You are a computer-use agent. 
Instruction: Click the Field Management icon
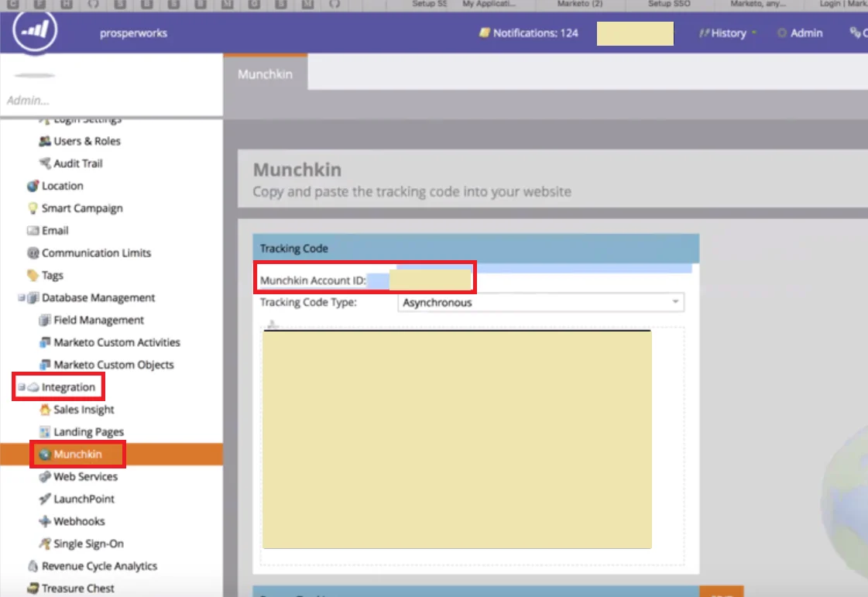point(45,320)
